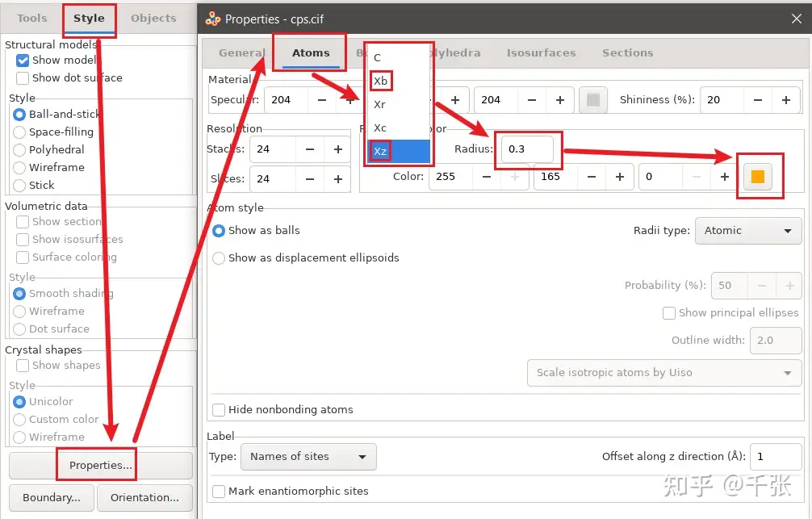Select atom Xz in the list
This screenshot has height=519, width=812.
tap(398, 151)
